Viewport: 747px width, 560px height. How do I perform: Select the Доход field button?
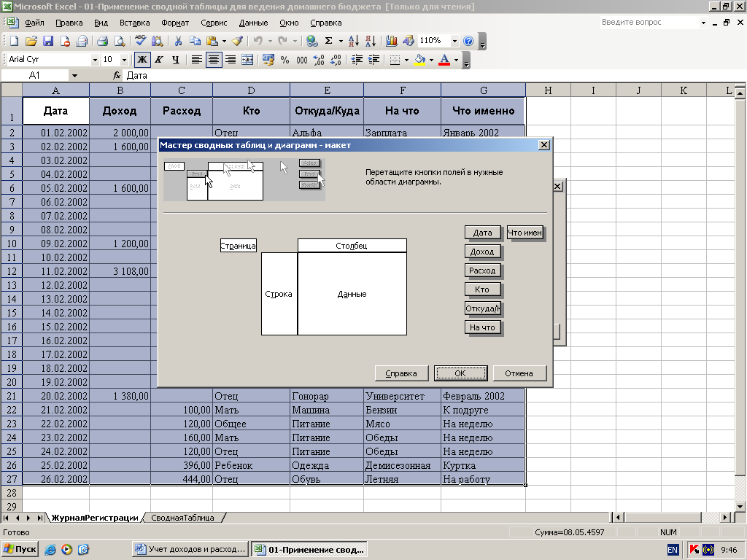[x=483, y=252]
